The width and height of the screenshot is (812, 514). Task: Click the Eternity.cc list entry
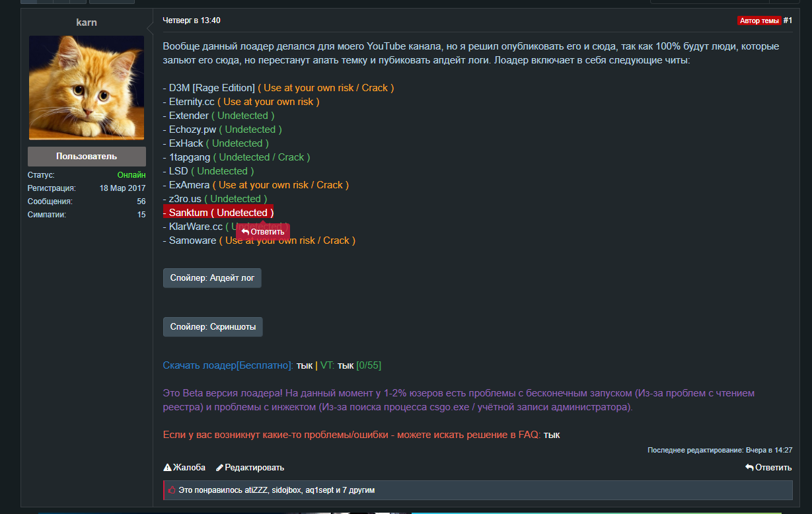point(241,102)
